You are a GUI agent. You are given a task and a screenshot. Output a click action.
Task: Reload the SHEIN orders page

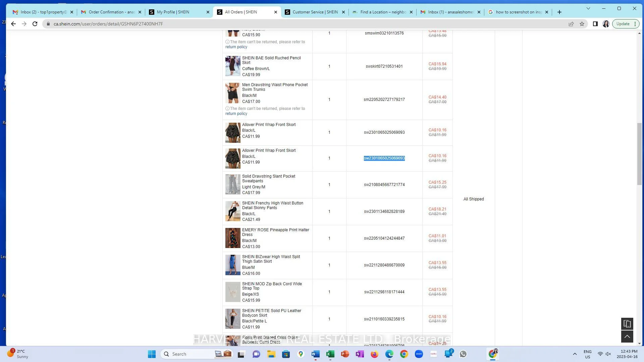35,24
